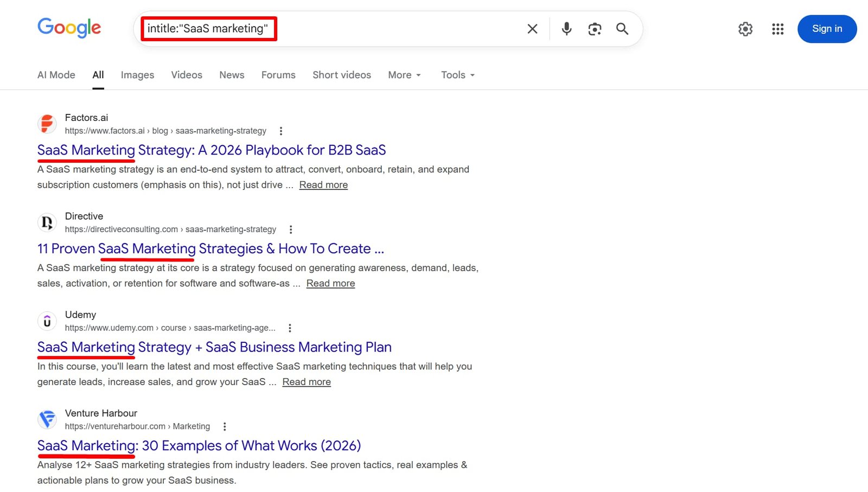Image resolution: width=868 pixels, height=492 pixels.
Task: Click the Factors.ai site favicon
Action: [47, 124]
